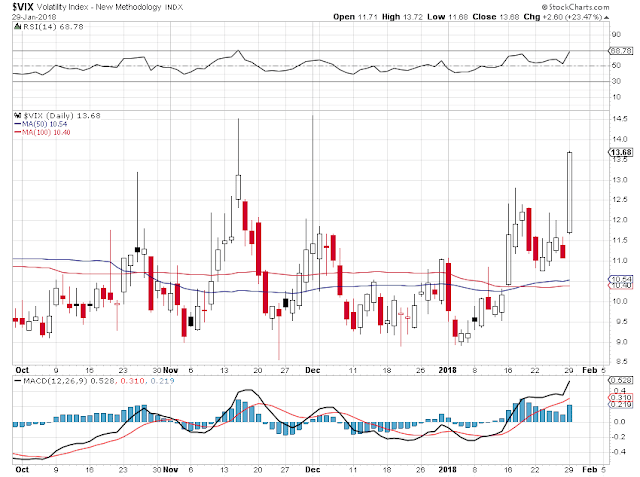Click the 90 level on the RSI axis
The height and width of the screenshot is (477, 640).
(616, 35)
